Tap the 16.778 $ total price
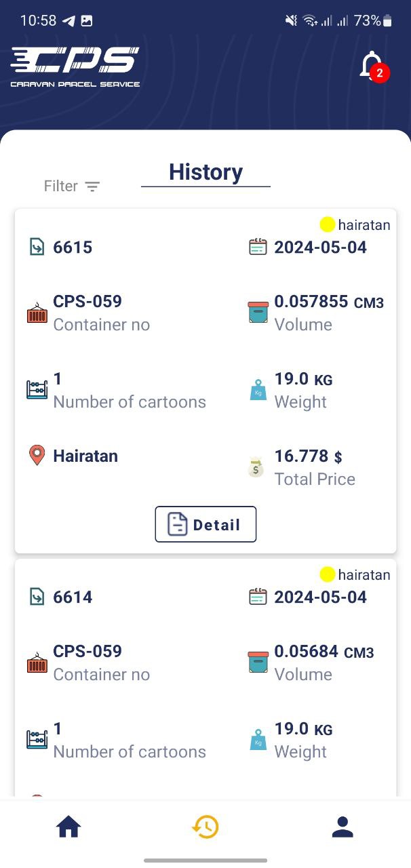Viewport: 411px width, 868px height. (x=309, y=456)
